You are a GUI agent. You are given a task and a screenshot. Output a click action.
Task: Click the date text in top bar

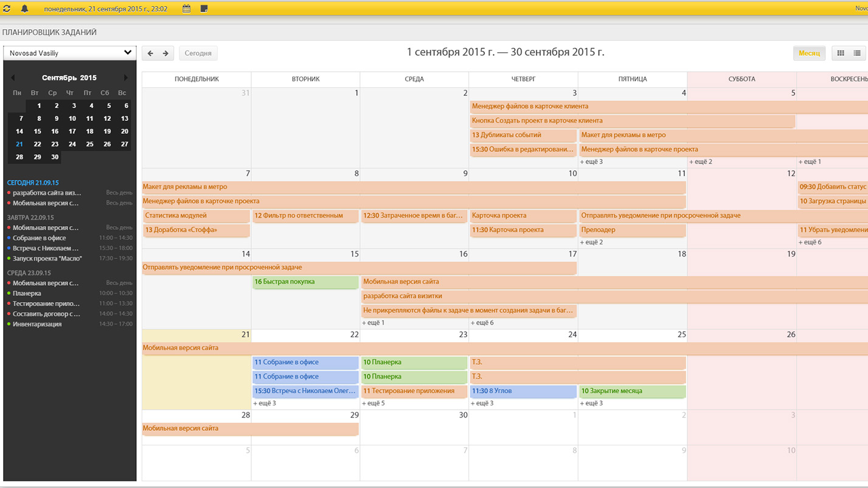click(x=106, y=9)
